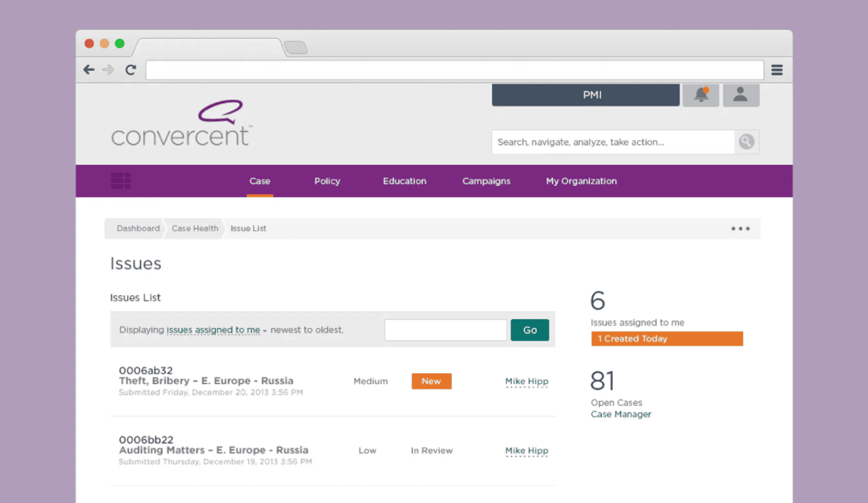Click the 1 Created Today orange bar
The height and width of the screenshot is (503, 868).
click(667, 339)
